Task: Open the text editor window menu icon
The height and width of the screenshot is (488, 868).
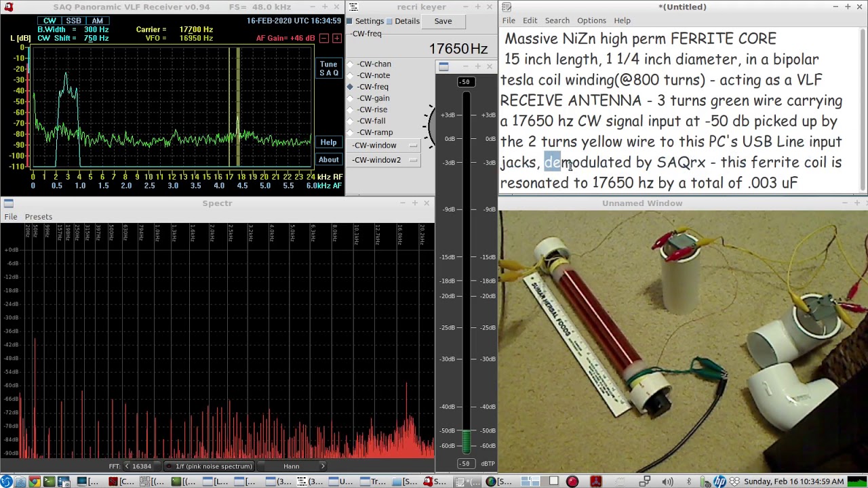Action: (x=507, y=7)
